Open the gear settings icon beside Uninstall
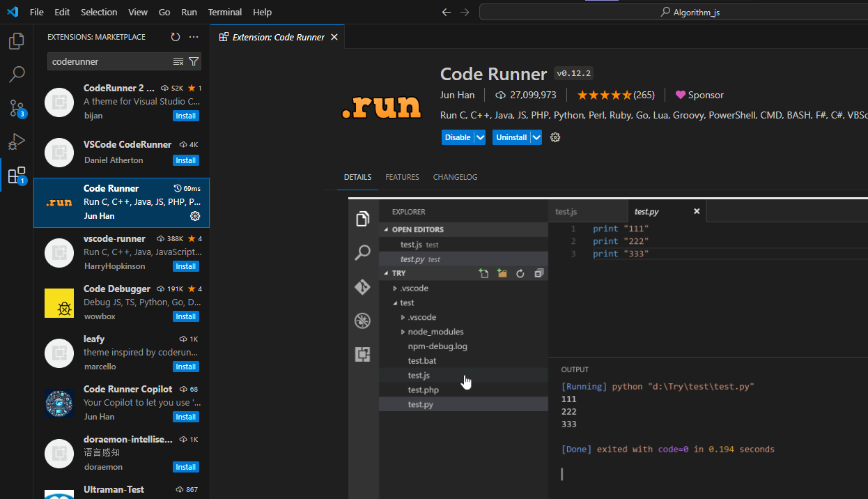Image resolution: width=868 pixels, height=499 pixels. 555,137
